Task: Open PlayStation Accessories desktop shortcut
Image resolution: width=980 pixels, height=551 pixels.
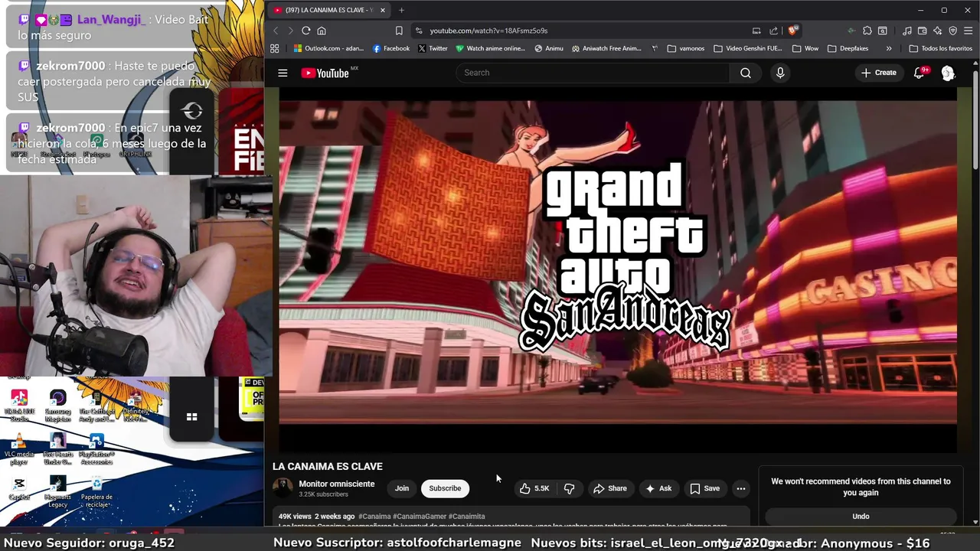Action: coord(96,449)
